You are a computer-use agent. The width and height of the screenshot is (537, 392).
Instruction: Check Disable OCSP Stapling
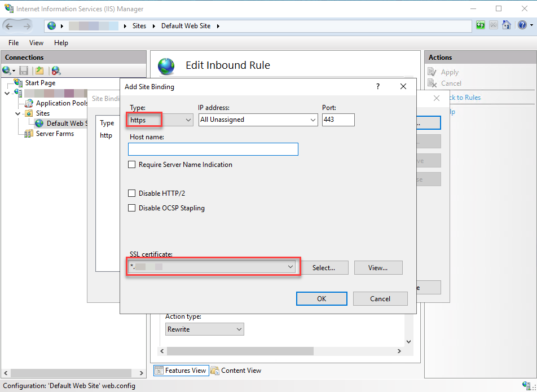coord(131,208)
